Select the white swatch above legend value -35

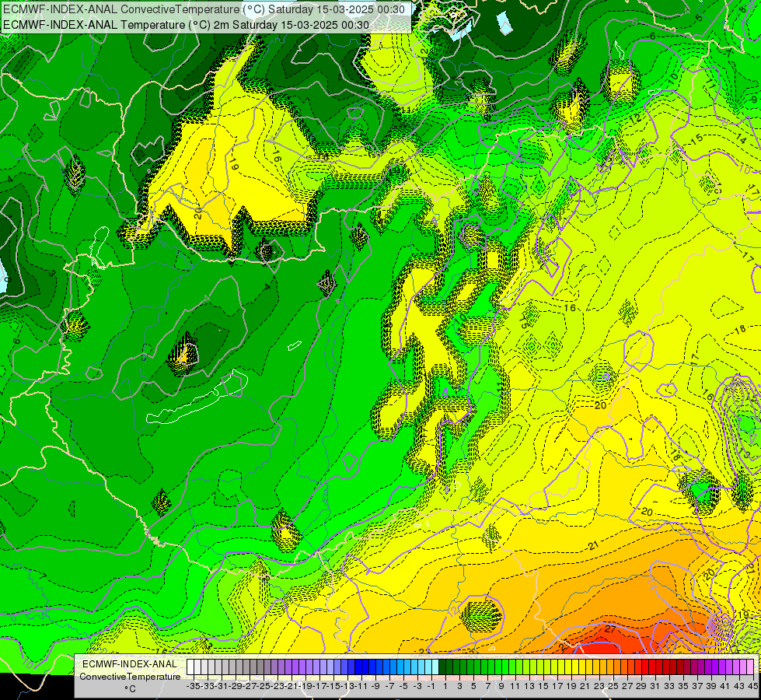[x=190, y=667]
